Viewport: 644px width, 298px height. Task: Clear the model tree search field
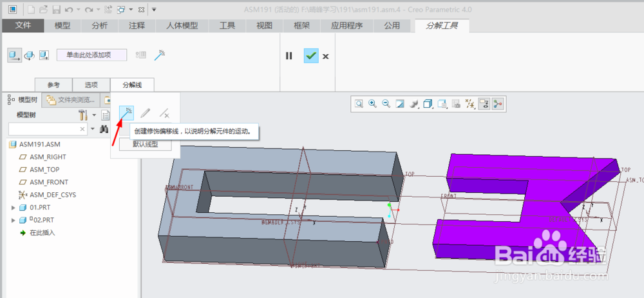82,129
